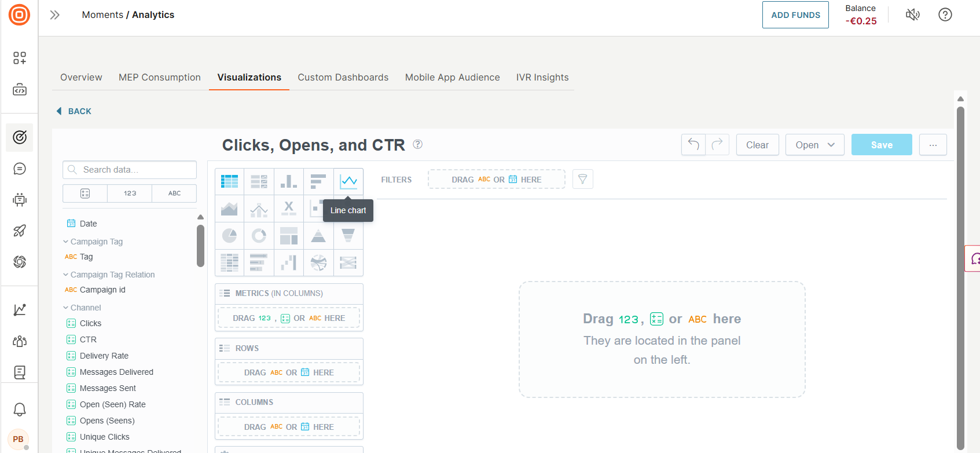The height and width of the screenshot is (453, 980).
Task: Select the Date item in the data list
Action: pyautogui.click(x=82, y=224)
